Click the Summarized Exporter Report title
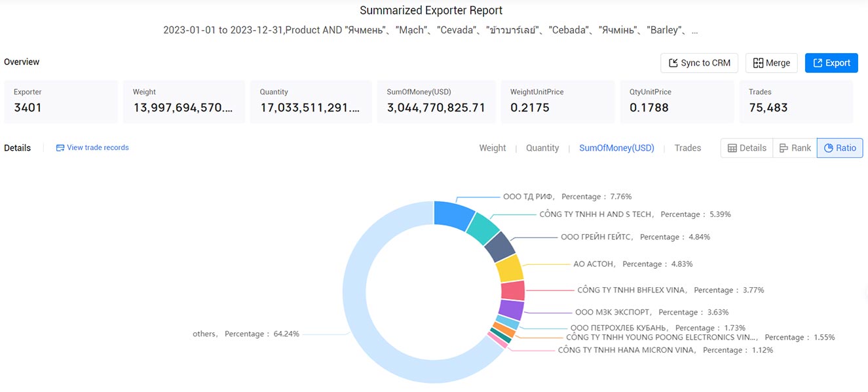Screen dimensions: 868x392 (x=431, y=10)
